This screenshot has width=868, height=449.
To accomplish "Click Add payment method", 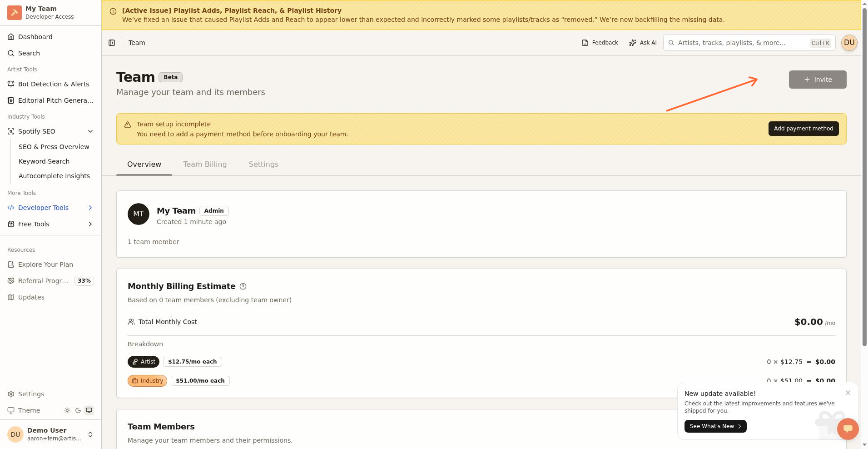I will coord(804,129).
